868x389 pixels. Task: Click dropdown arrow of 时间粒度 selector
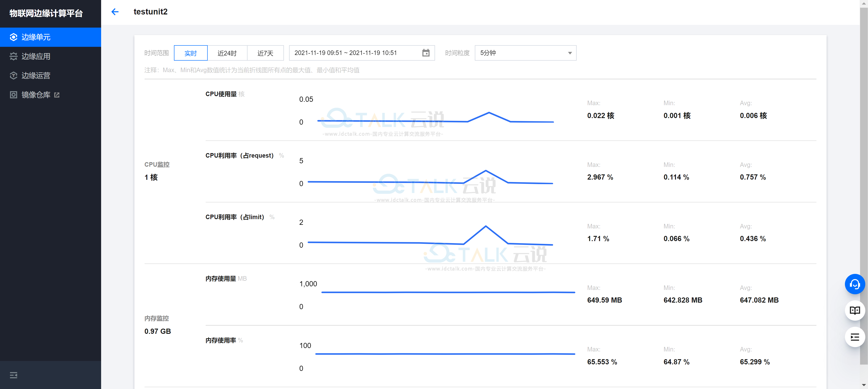(x=570, y=53)
